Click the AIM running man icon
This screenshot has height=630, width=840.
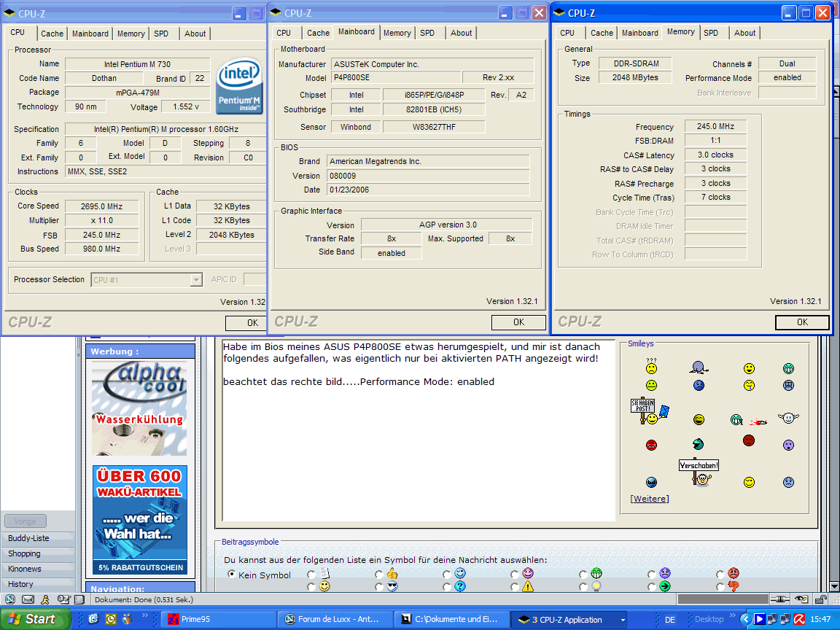[45, 599]
